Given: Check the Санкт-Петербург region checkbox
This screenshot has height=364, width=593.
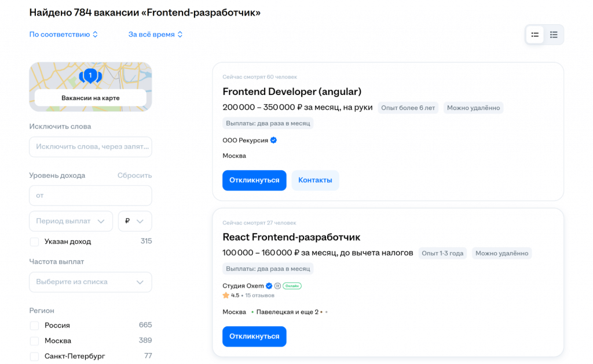Looking at the screenshot, I should coord(34,356).
